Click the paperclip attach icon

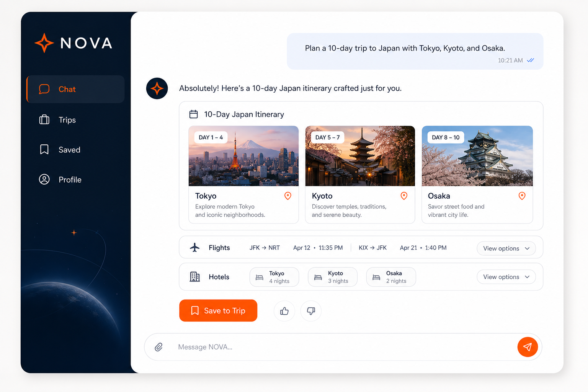(x=158, y=347)
